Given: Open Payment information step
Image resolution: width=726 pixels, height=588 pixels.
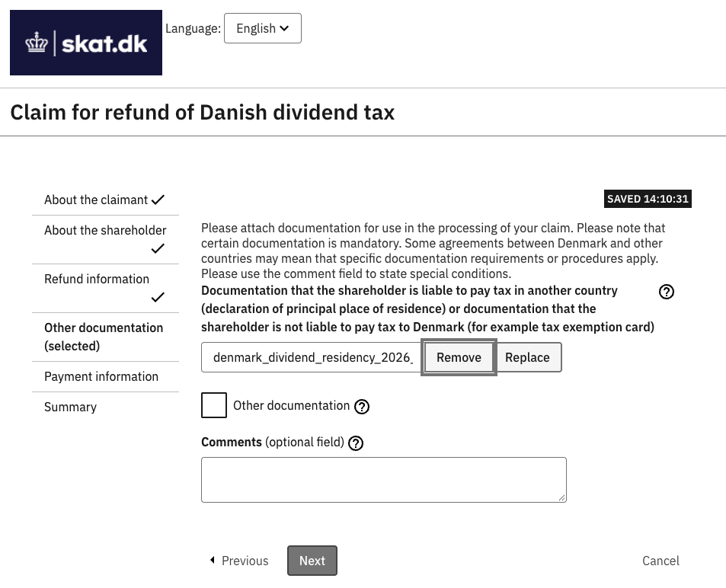Looking at the screenshot, I should [101, 376].
